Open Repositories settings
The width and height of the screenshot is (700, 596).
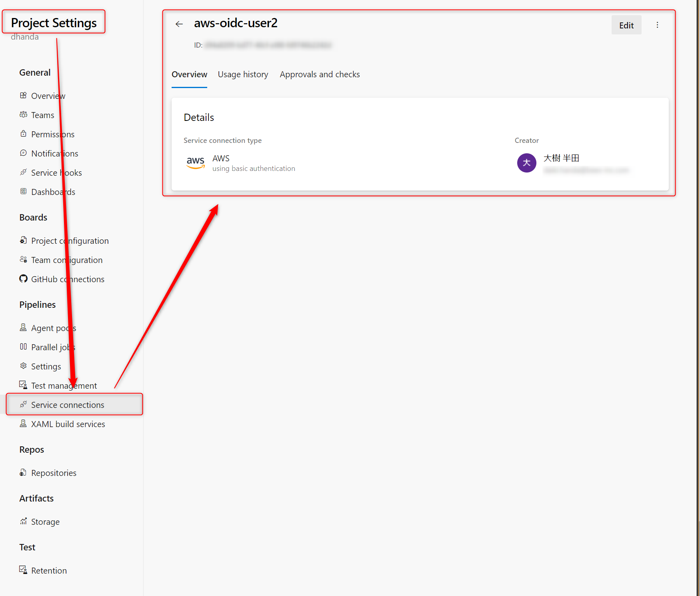pyautogui.click(x=54, y=473)
